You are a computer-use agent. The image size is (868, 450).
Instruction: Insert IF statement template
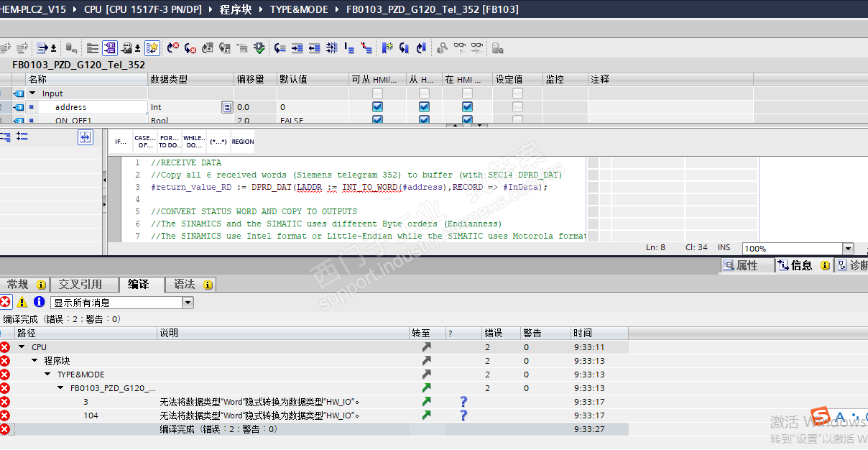point(121,142)
